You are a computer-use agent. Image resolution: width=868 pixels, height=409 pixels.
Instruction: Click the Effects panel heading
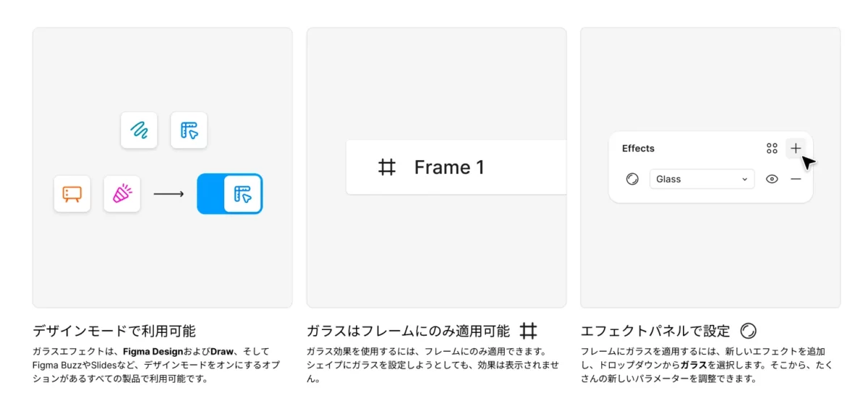click(x=638, y=148)
